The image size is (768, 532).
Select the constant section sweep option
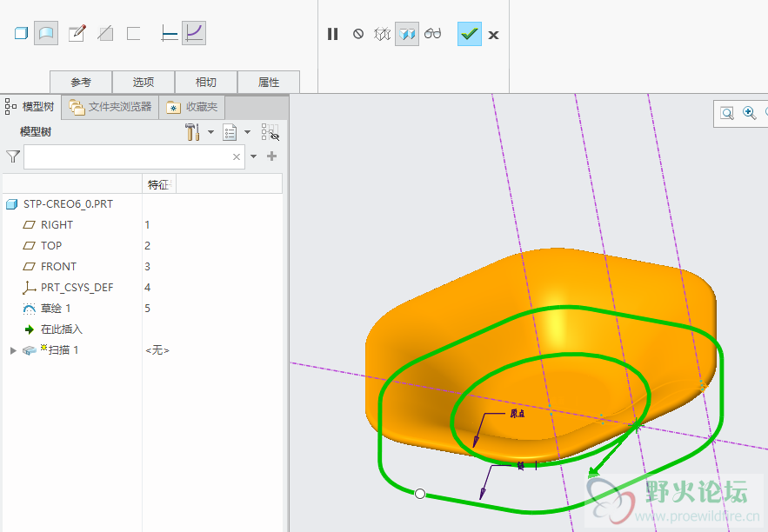click(x=169, y=33)
